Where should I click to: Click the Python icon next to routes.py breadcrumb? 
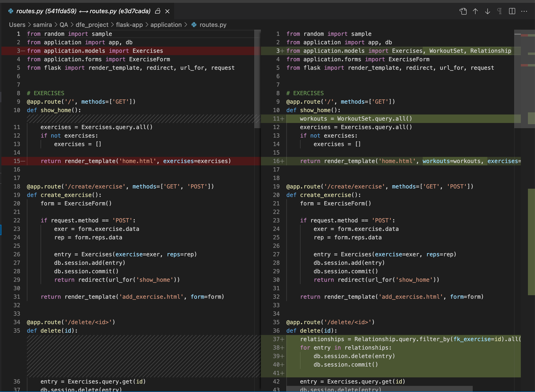point(194,25)
